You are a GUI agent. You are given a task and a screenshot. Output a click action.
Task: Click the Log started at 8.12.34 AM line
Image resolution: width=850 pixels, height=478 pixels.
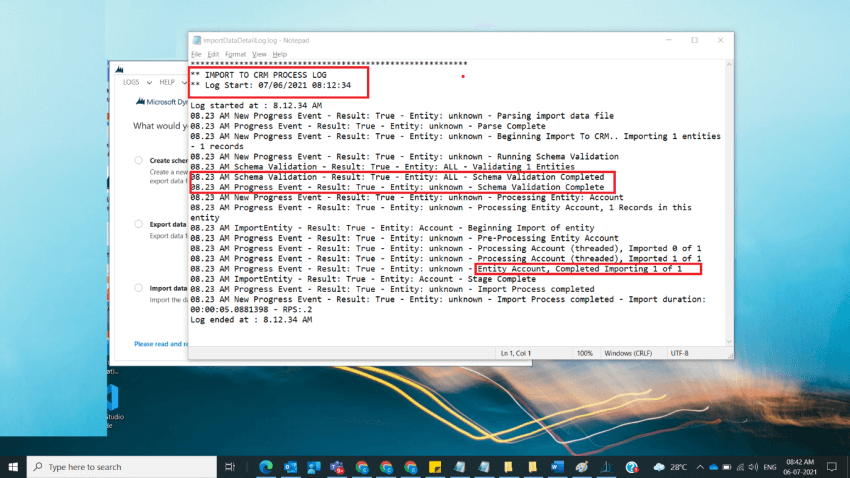256,105
